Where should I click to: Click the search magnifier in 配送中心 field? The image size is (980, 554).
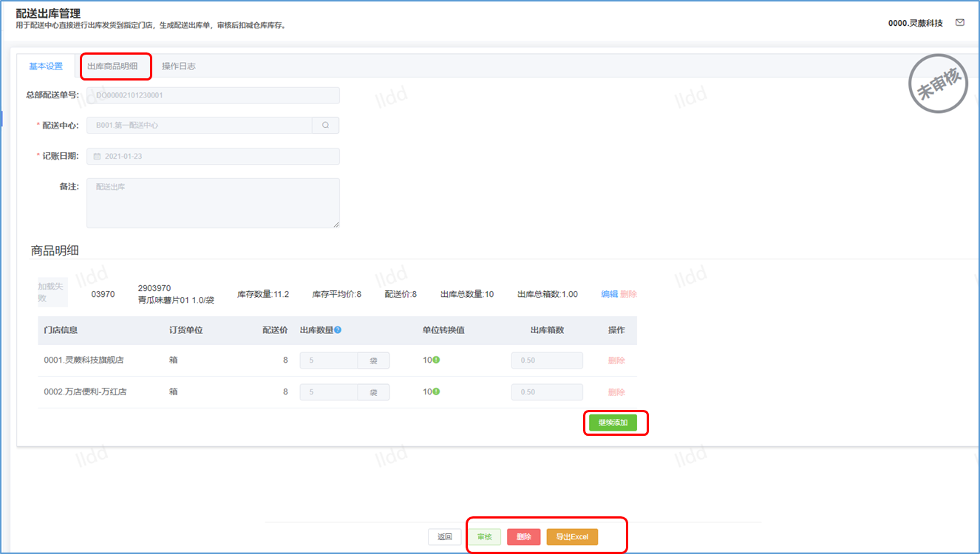(326, 126)
